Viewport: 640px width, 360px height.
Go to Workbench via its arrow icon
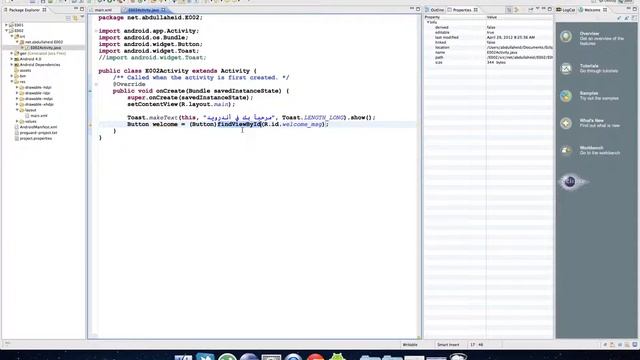coord(566,151)
